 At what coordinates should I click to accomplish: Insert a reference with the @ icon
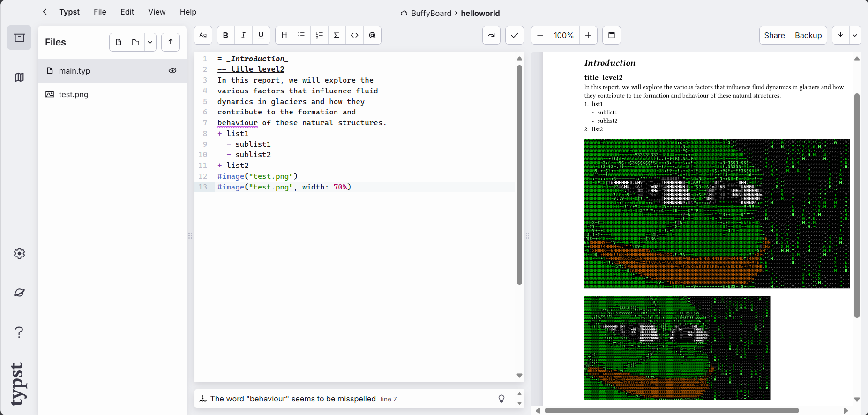pos(372,35)
